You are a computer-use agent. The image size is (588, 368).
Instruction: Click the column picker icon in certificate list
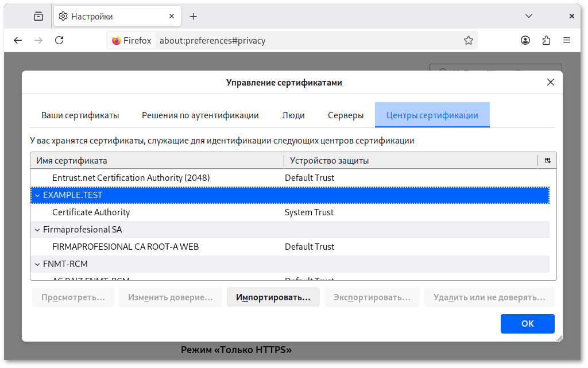(x=547, y=160)
